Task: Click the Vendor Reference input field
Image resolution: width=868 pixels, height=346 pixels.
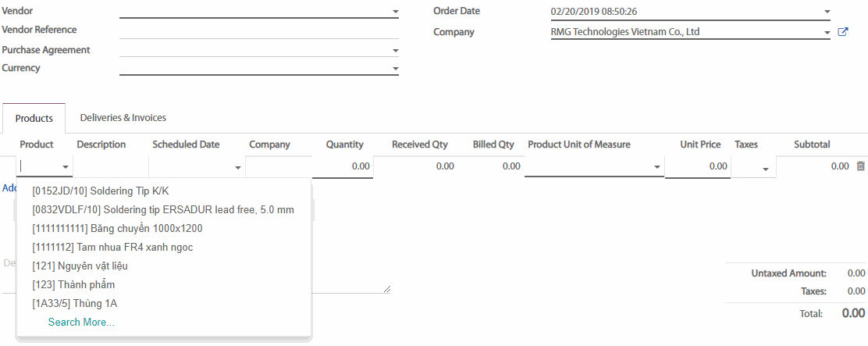Action: (x=258, y=30)
